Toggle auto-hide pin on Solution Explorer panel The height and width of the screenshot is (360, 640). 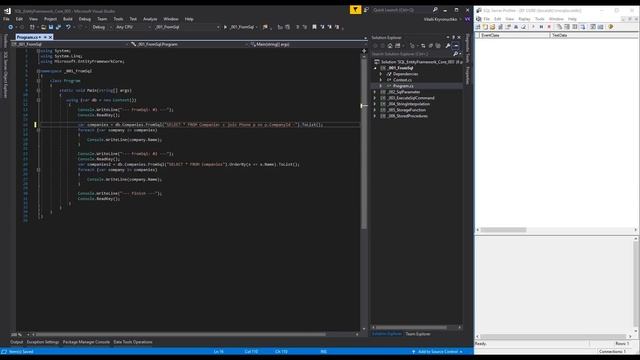453,37
